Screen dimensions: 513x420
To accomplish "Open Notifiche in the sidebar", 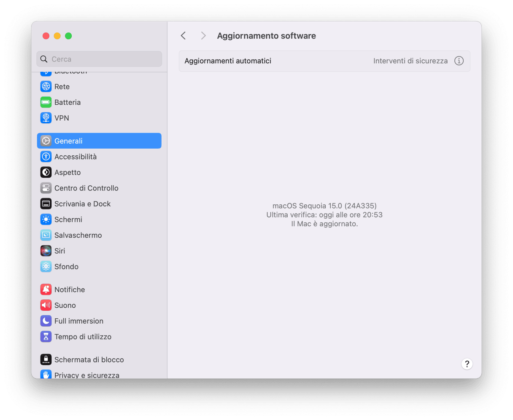I will (x=70, y=290).
